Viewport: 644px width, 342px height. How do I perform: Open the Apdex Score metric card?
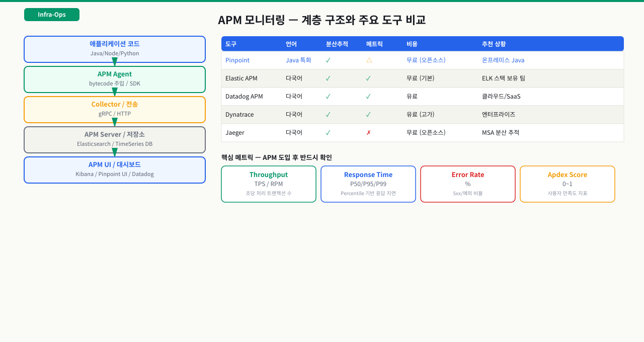pos(568,184)
